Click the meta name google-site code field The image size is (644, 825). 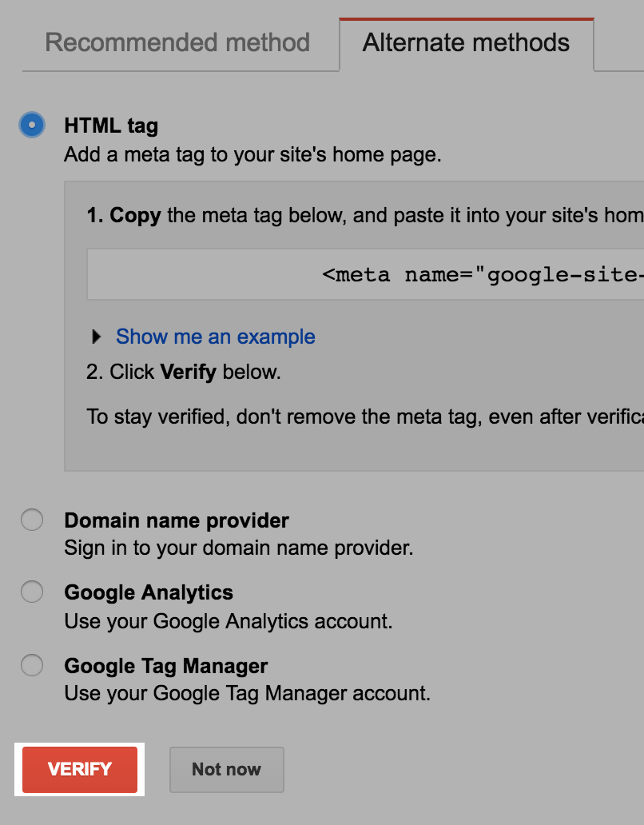[x=365, y=275]
